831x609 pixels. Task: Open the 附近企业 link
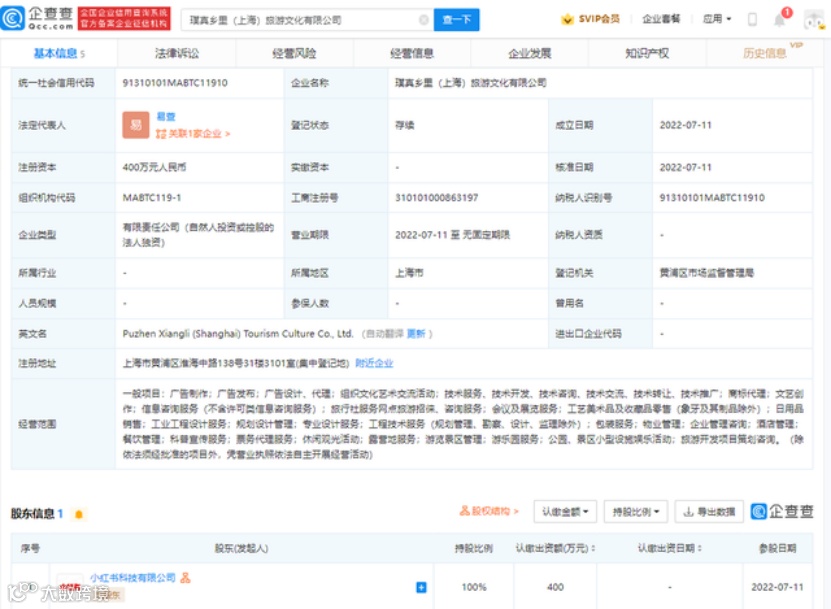[x=374, y=363]
